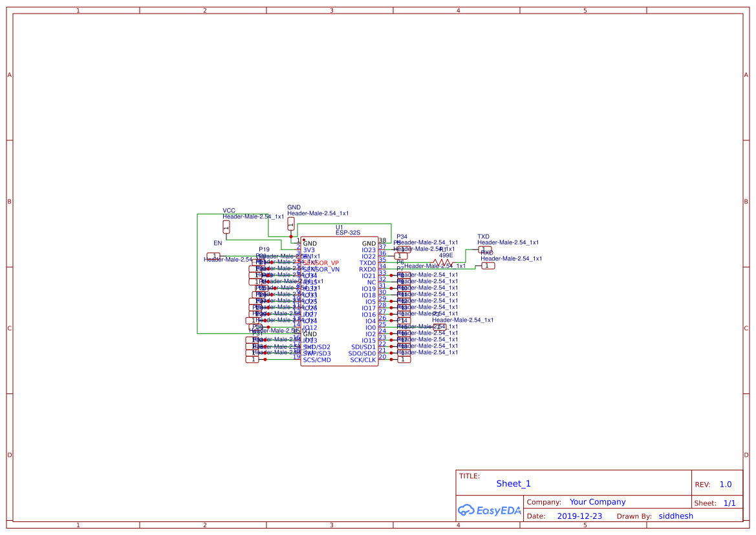Click the revision value 1.0
The width and height of the screenshot is (756, 535).
click(x=725, y=484)
